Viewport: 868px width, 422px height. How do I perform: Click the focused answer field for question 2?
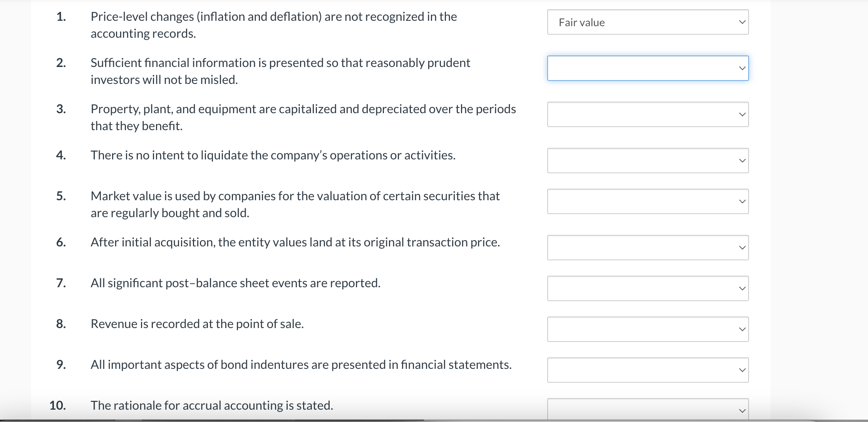647,68
